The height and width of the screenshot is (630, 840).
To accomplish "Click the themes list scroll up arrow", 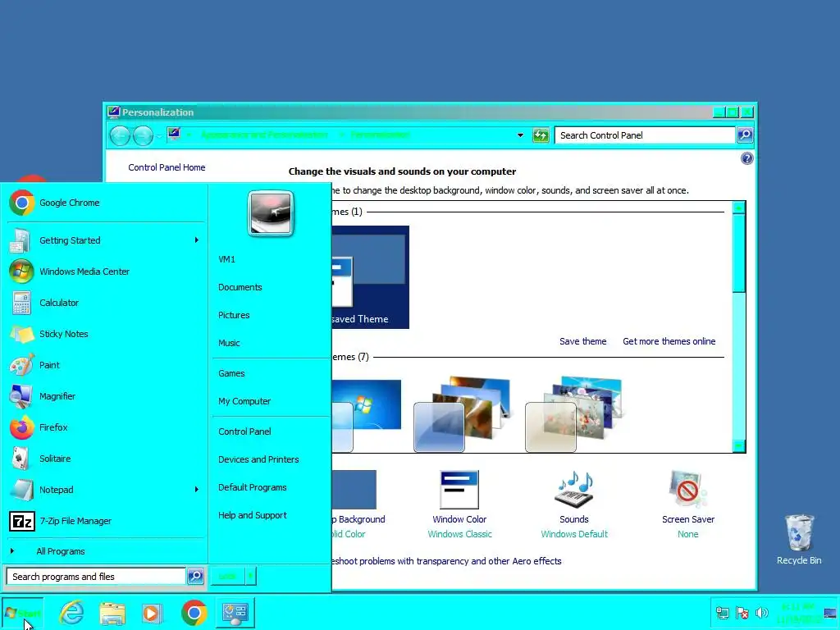I will pos(739,208).
